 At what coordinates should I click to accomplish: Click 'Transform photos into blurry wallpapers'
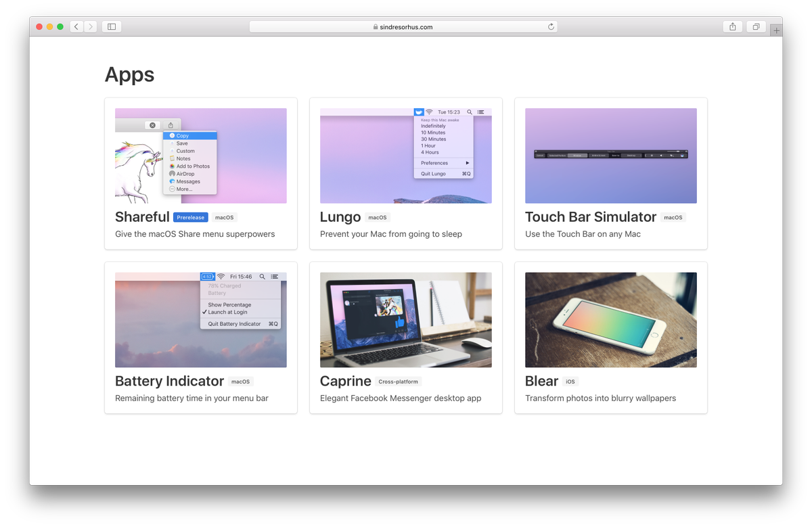pos(600,398)
